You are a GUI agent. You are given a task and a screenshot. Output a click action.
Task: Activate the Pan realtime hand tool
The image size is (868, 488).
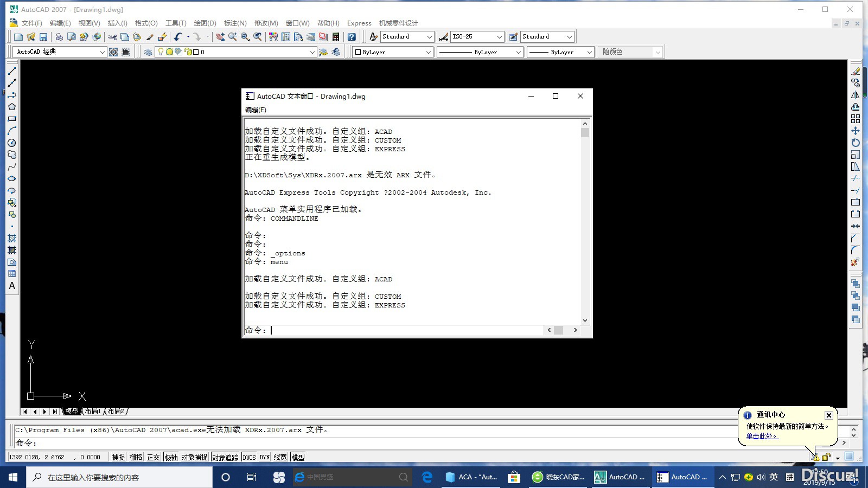(220, 37)
